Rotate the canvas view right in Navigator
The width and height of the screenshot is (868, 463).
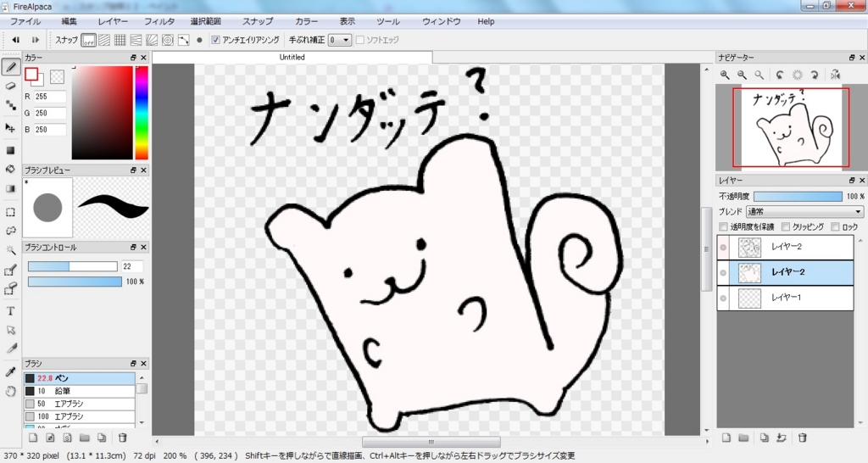pyautogui.click(x=815, y=75)
